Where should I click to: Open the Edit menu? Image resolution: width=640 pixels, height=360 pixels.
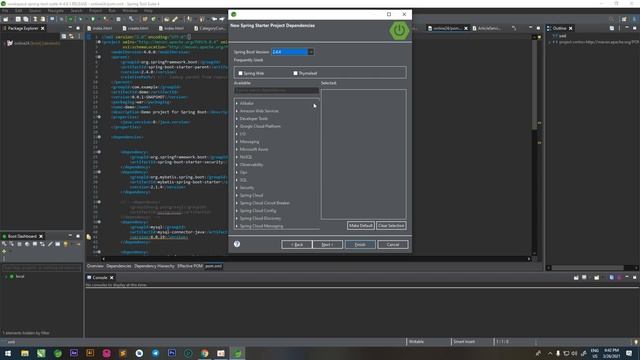coord(18,11)
